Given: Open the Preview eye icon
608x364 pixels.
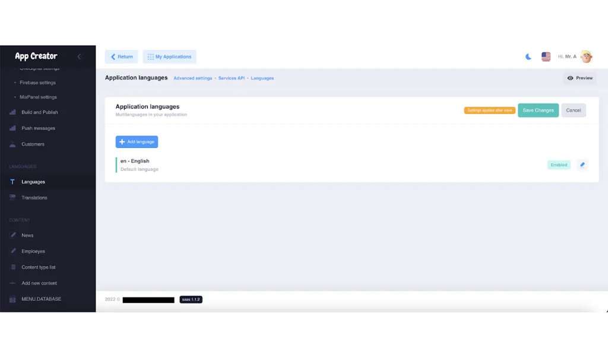Looking at the screenshot, I should pos(571,78).
